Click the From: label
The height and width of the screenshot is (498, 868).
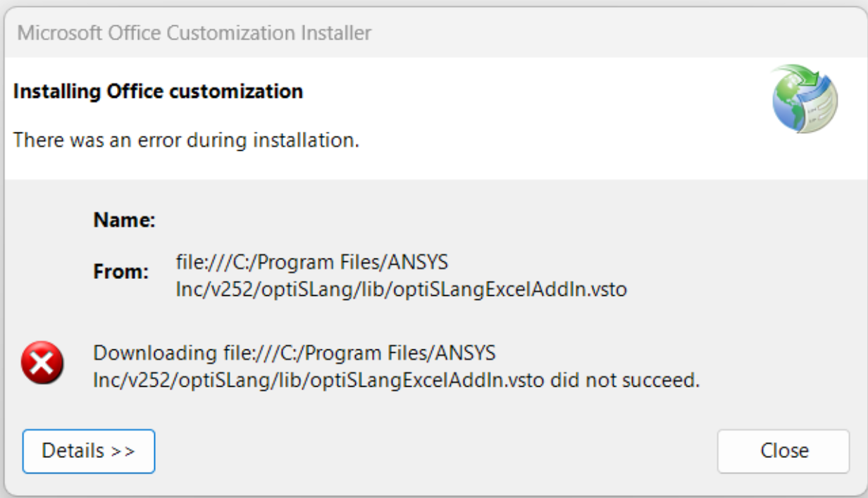click(x=120, y=271)
